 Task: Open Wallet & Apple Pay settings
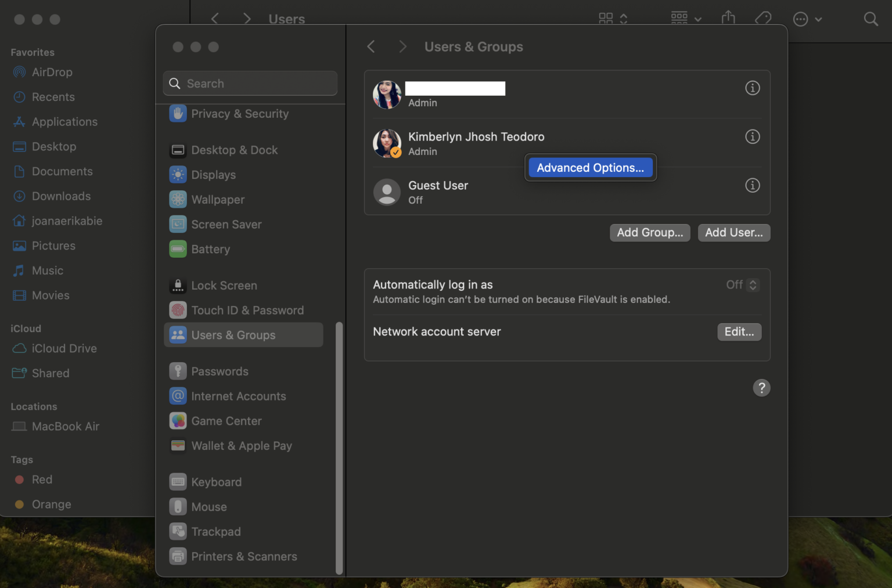pyautogui.click(x=178, y=446)
